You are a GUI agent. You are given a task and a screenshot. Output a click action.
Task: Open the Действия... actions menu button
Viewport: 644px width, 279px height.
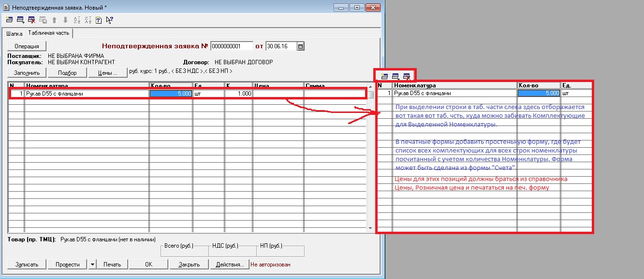coord(230,264)
